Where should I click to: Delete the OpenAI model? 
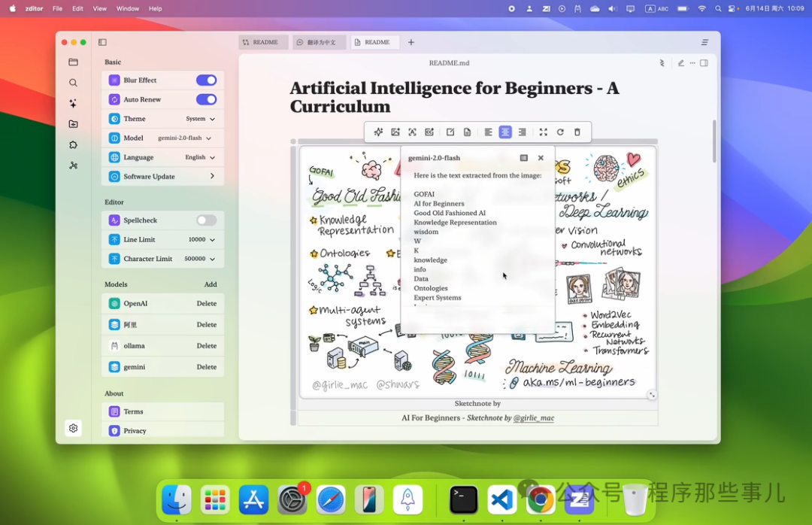207,303
